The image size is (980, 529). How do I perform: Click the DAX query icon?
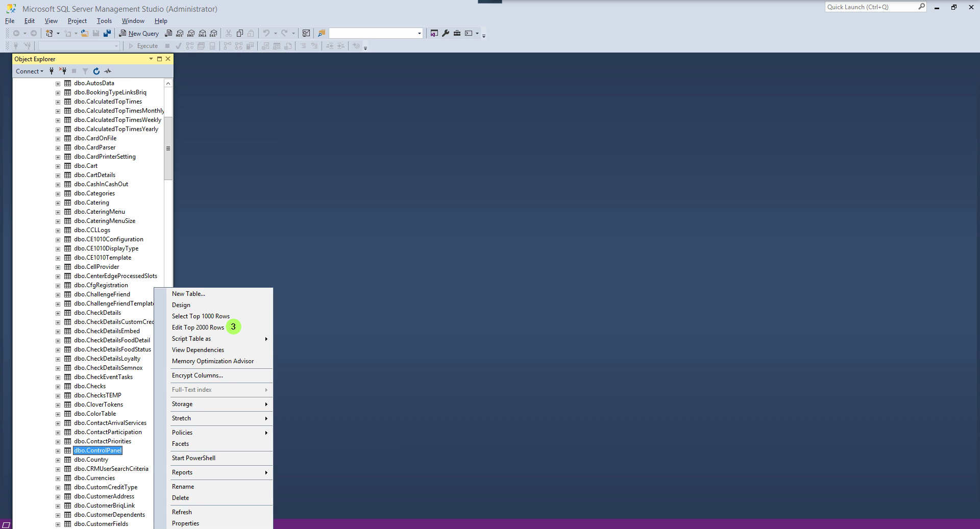[213, 33]
